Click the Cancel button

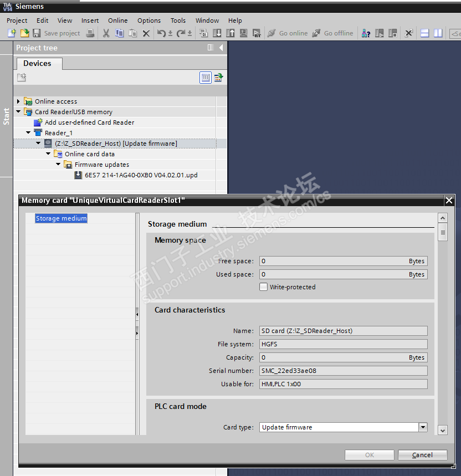422,455
